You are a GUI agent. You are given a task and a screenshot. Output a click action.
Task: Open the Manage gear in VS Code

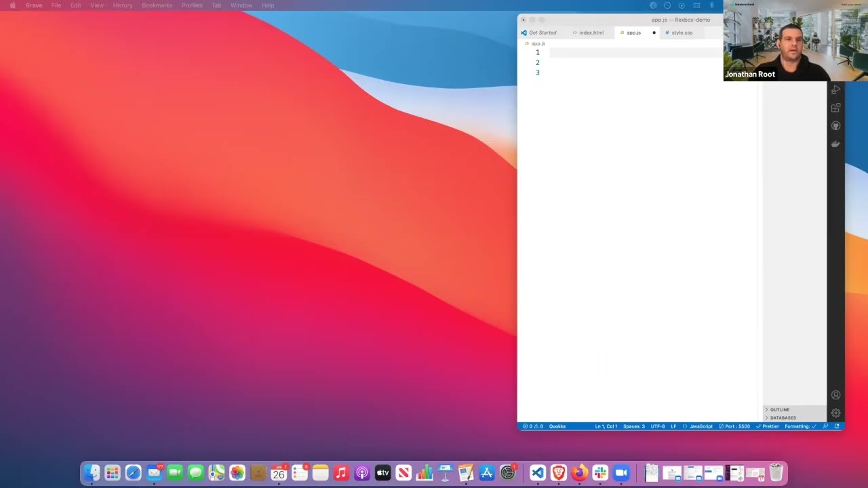tap(836, 413)
